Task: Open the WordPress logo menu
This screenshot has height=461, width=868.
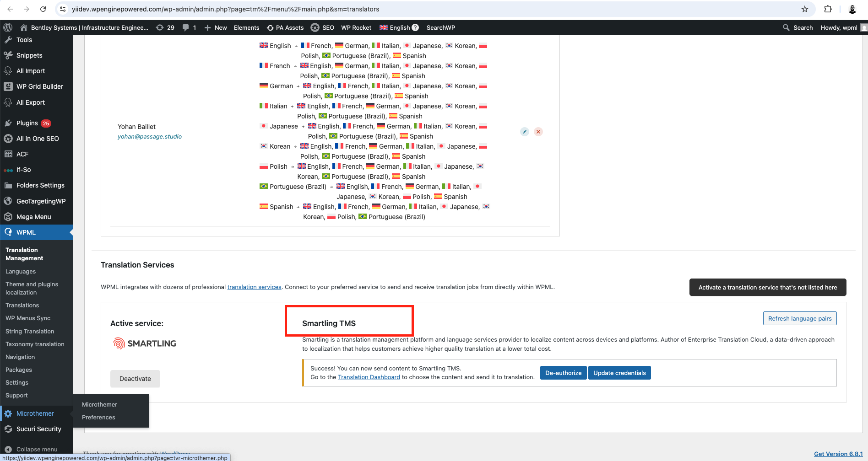Action: [x=8, y=27]
